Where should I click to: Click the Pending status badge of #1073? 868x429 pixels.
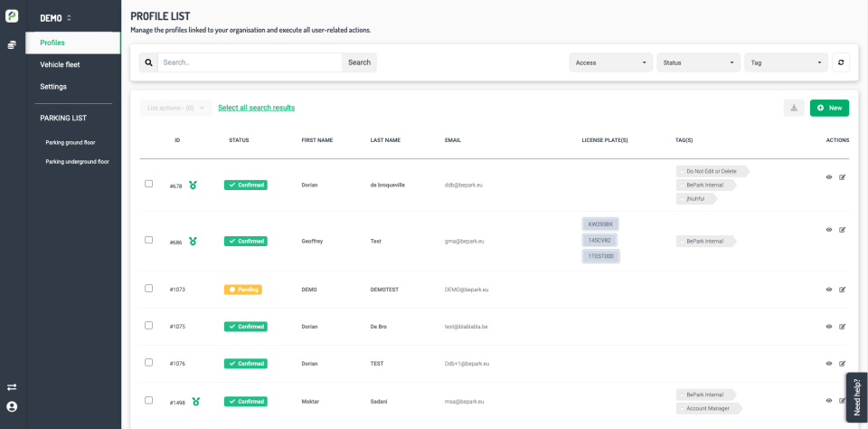[243, 290]
